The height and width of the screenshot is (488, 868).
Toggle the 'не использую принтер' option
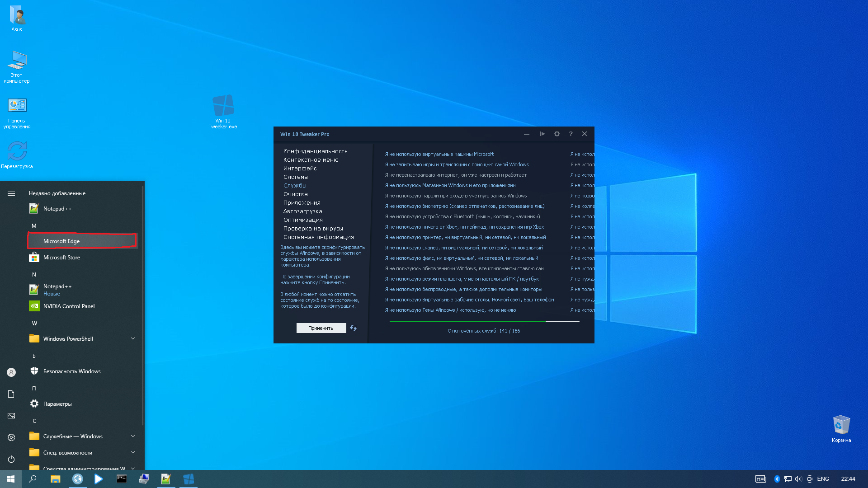point(465,238)
